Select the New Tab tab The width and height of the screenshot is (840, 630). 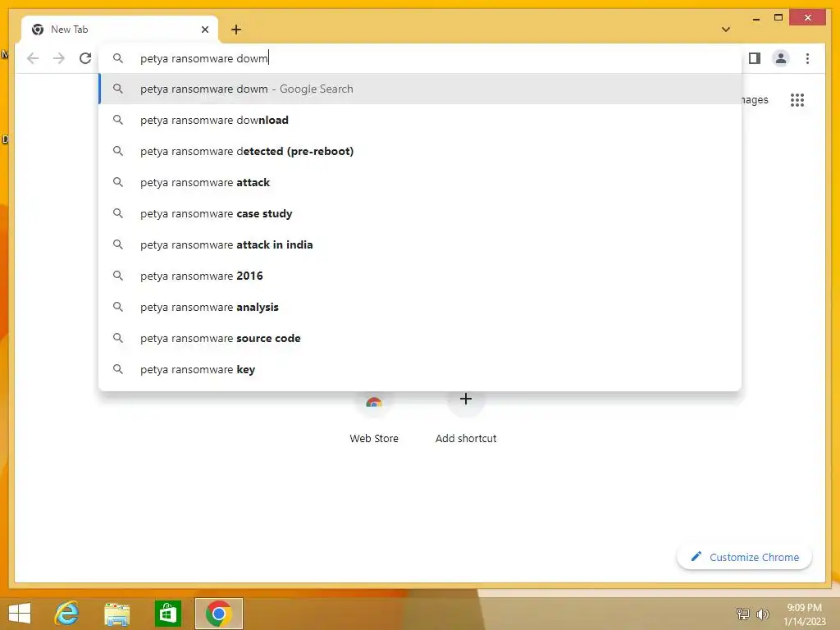tap(120, 30)
